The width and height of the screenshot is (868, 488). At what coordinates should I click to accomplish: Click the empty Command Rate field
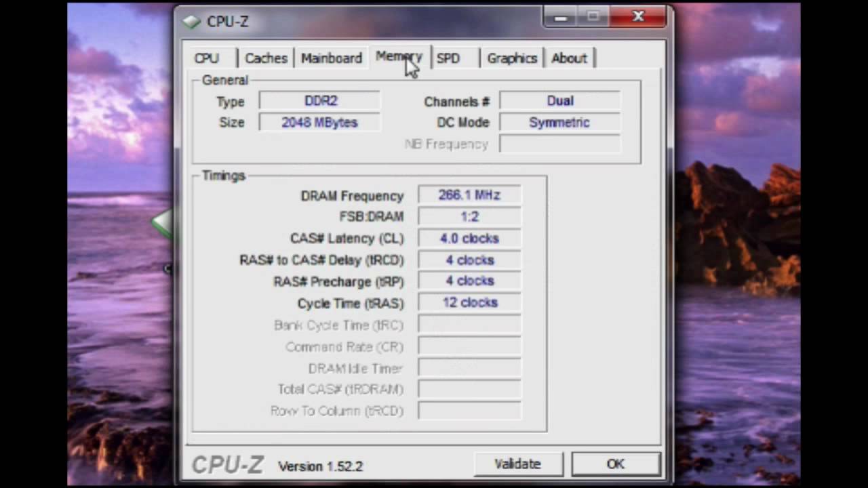(469, 346)
